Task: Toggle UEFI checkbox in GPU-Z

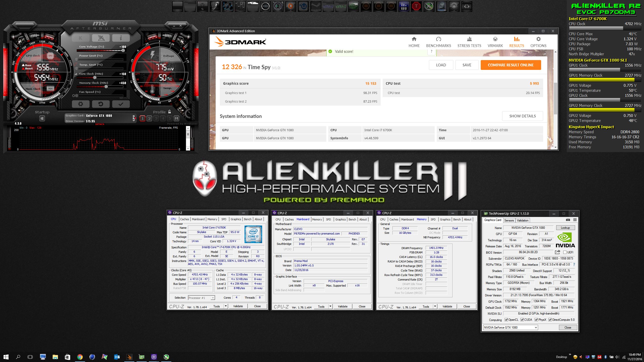Action: [x=565, y=252]
